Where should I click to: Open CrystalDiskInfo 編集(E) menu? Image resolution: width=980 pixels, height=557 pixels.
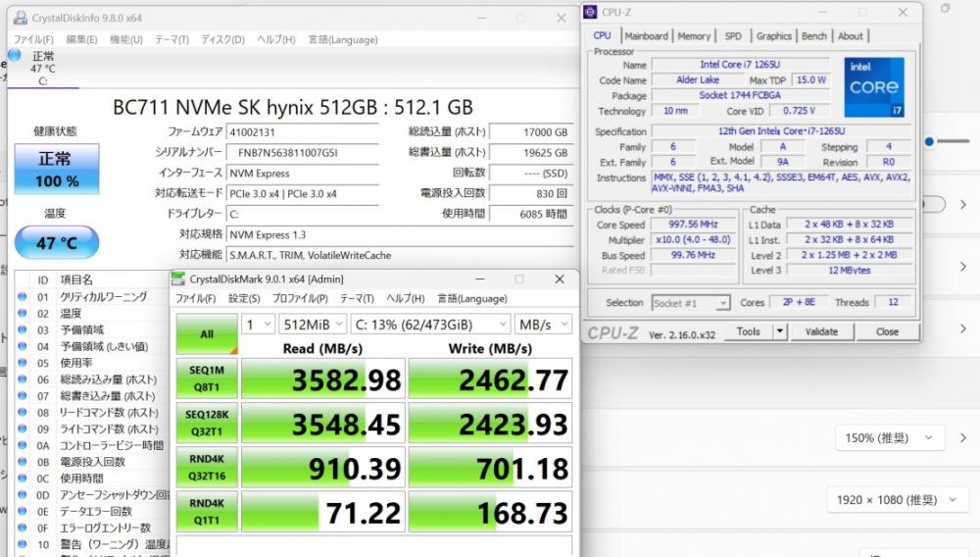point(81,39)
